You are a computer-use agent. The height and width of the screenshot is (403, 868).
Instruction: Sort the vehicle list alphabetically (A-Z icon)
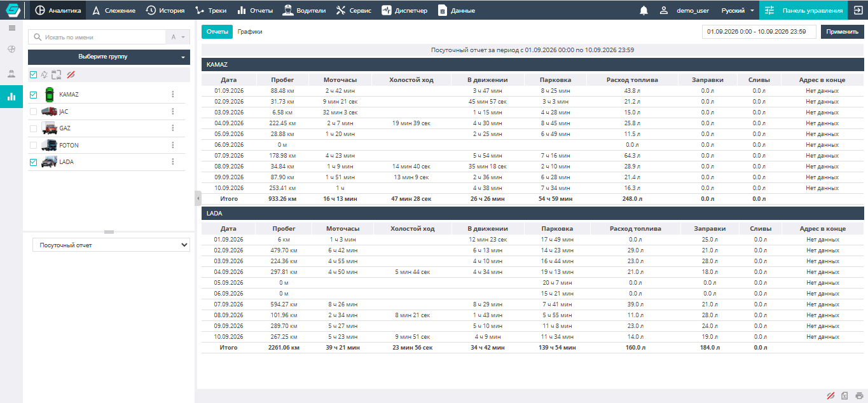[x=177, y=38]
